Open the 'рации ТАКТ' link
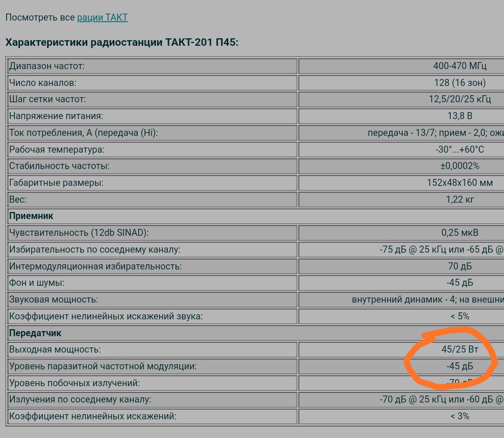 [x=102, y=18]
